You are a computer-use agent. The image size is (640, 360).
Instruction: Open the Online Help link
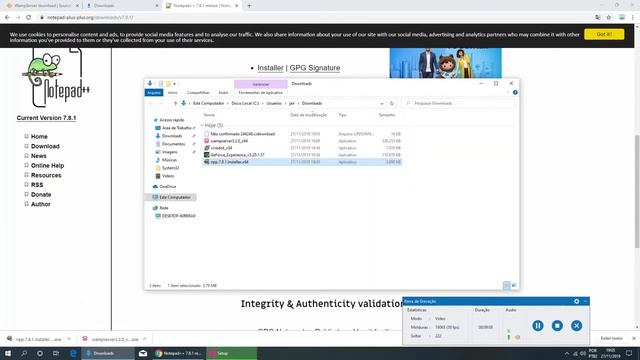click(x=47, y=166)
